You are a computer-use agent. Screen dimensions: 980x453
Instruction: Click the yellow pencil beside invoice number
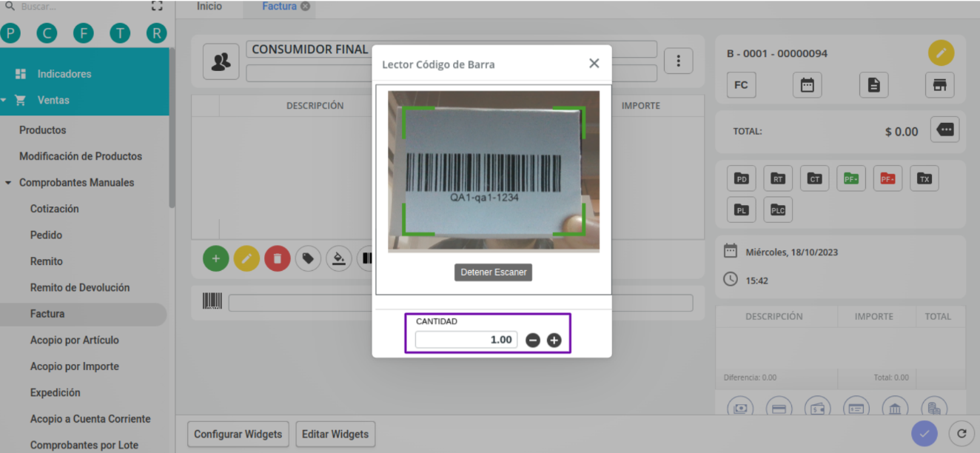tap(941, 53)
